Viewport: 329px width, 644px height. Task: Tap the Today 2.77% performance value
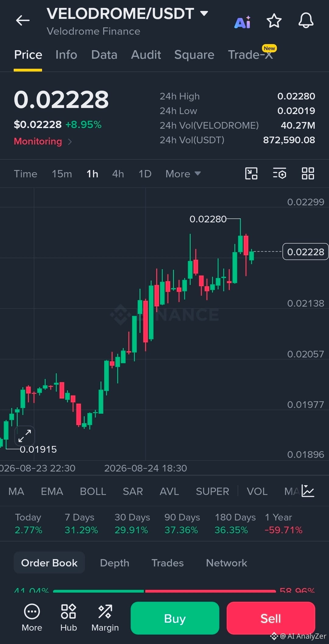coord(28,530)
